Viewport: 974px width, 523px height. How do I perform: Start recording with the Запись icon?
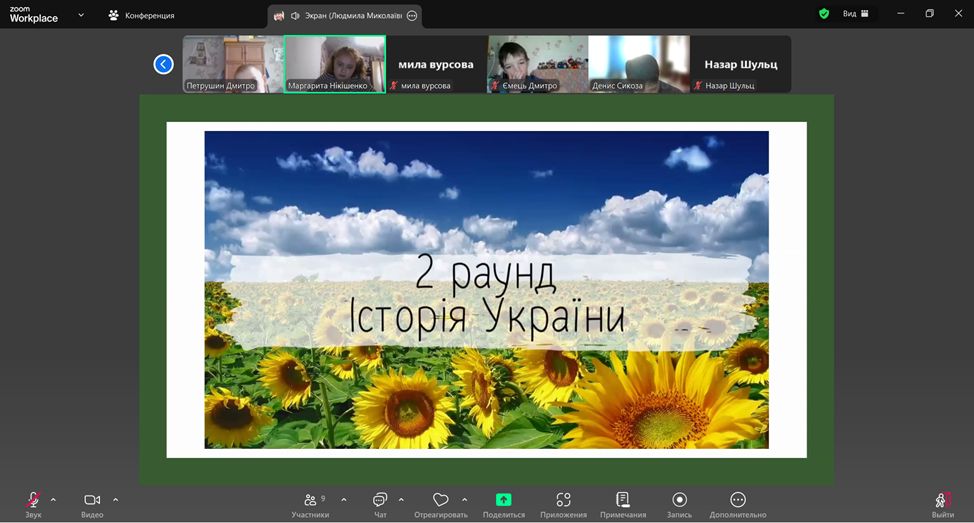click(679, 500)
